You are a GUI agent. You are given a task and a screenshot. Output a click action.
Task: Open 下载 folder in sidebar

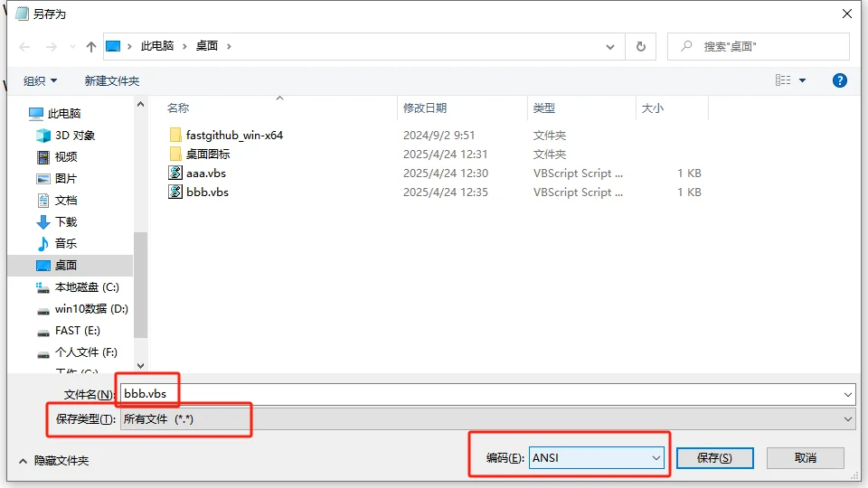[x=66, y=222]
